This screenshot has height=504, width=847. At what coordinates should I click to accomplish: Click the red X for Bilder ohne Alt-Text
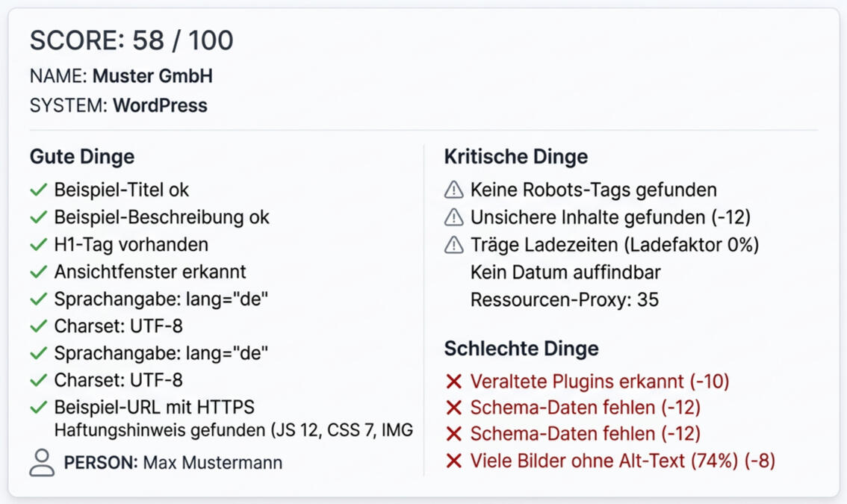click(453, 461)
